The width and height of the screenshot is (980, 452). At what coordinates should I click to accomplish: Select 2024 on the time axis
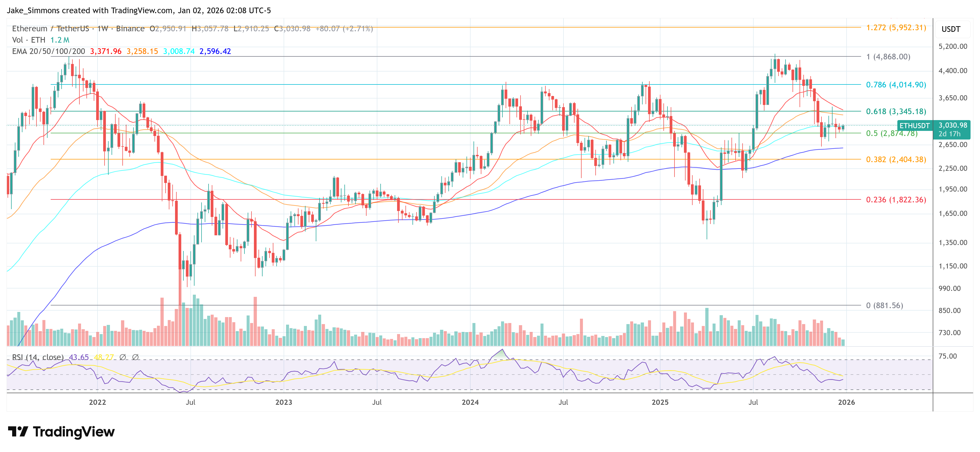click(x=471, y=402)
